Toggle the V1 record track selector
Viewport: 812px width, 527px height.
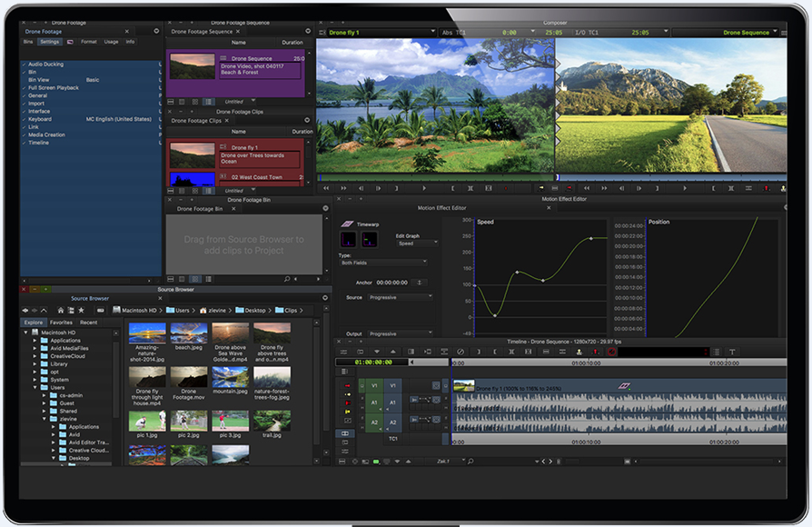pos(394,385)
